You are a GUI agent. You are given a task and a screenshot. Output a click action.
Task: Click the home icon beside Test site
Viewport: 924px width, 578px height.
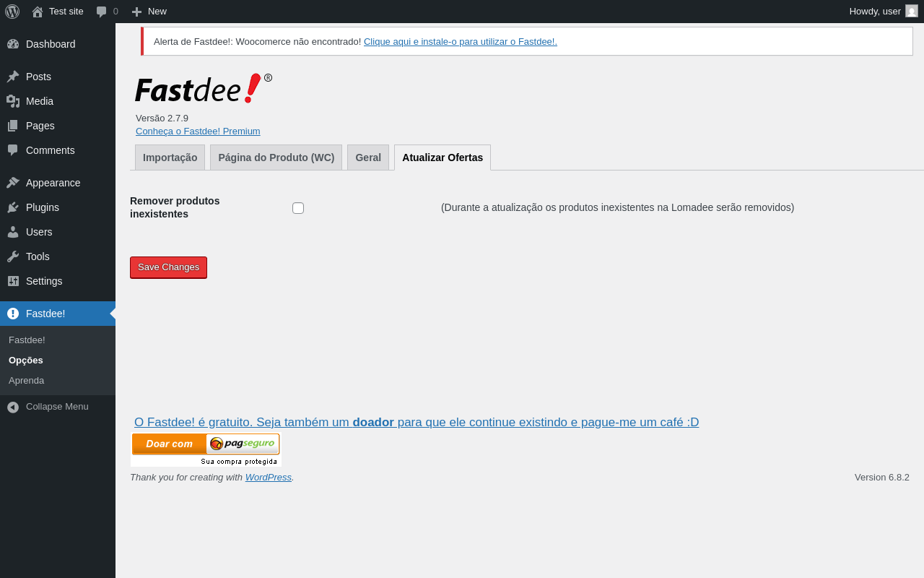(38, 12)
